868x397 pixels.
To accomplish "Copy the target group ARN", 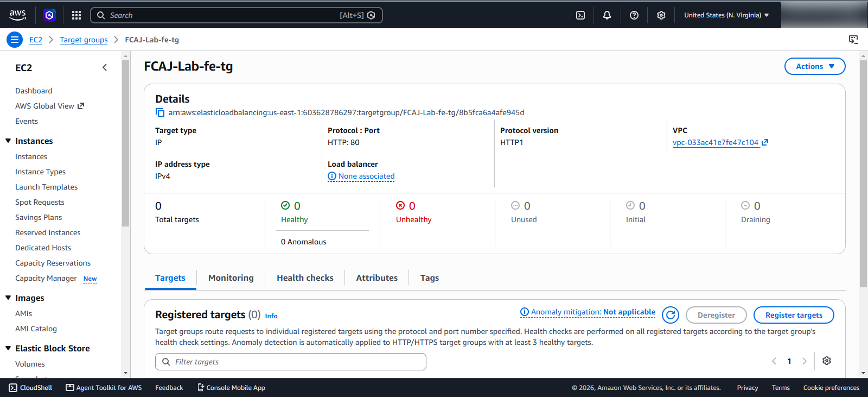I will pyautogui.click(x=160, y=112).
